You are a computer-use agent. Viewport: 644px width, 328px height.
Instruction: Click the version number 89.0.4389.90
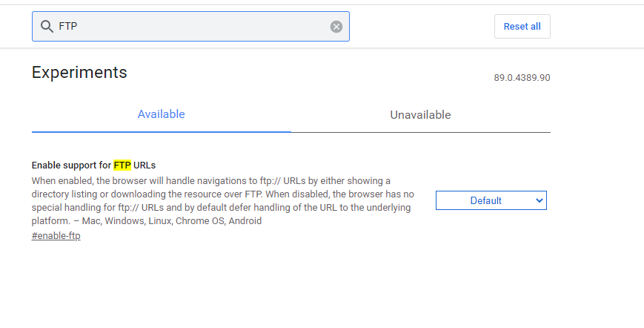(x=522, y=78)
